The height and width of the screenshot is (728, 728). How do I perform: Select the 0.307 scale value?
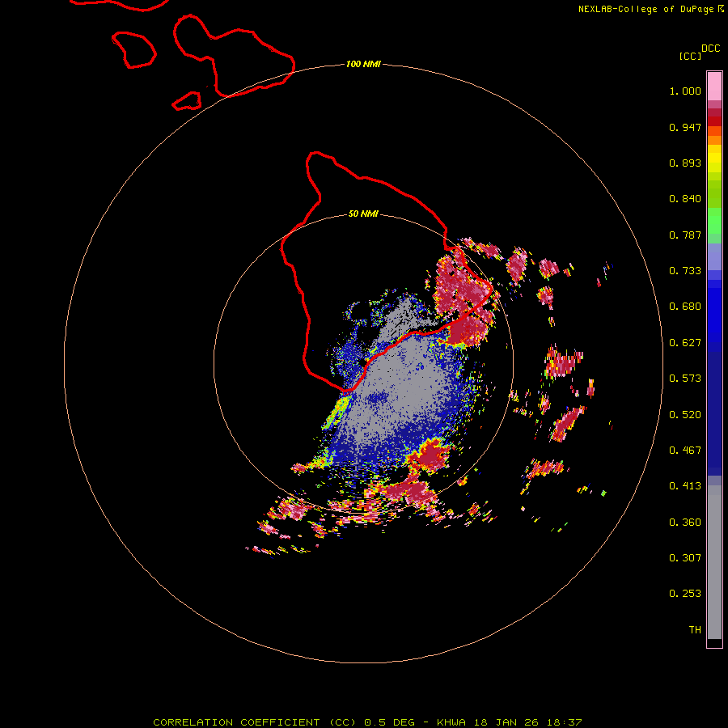tap(685, 558)
